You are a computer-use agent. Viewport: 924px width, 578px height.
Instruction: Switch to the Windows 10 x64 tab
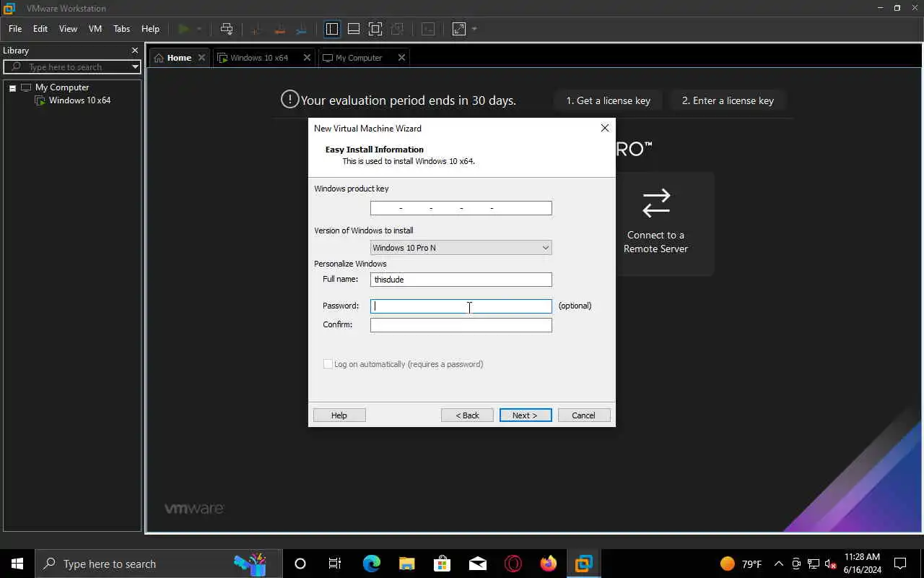259,58
